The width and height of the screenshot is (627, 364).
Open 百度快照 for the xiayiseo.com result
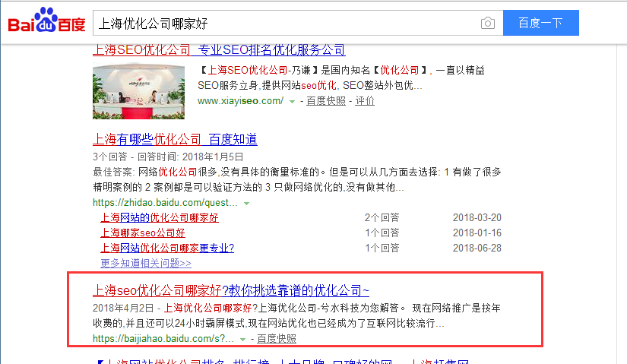(x=325, y=100)
